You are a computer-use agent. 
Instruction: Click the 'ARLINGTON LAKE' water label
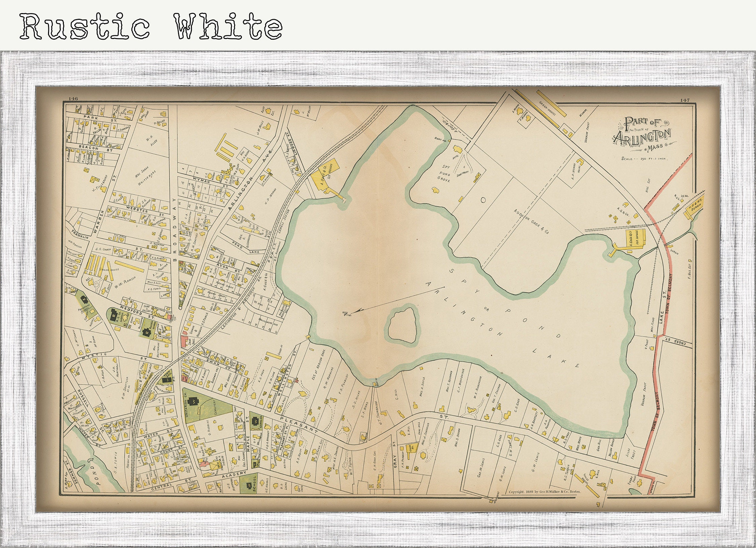(502, 325)
